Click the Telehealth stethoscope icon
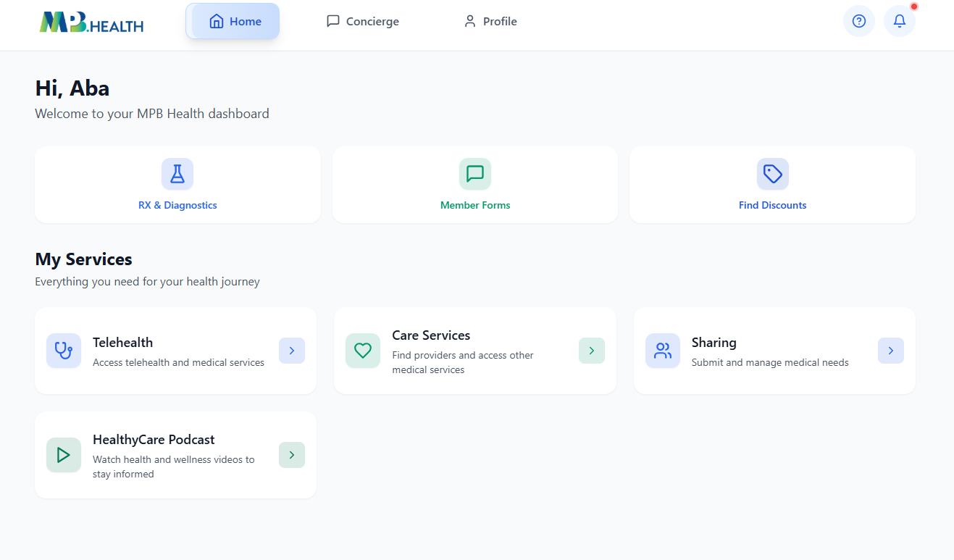 pos(64,351)
